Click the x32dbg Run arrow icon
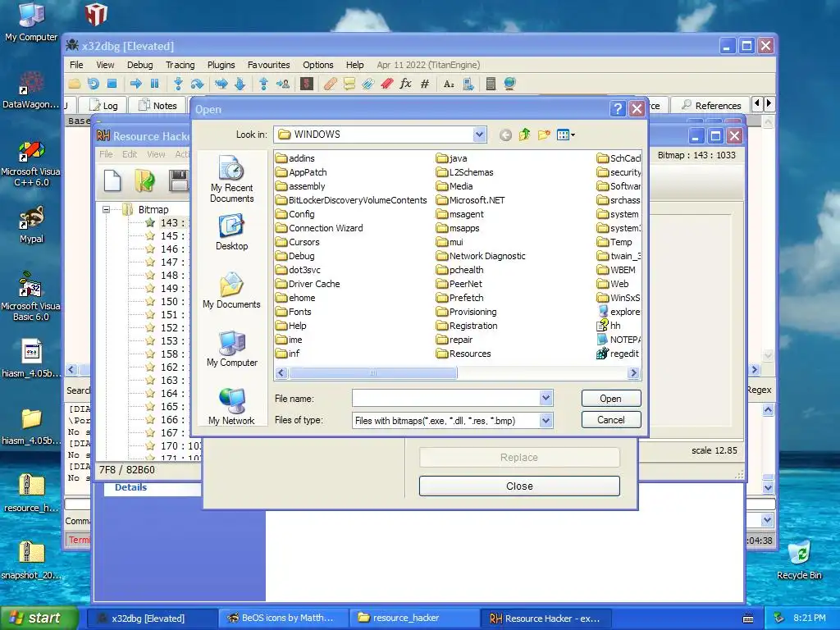The width and height of the screenshot is (840, 630). click(x=135, y=84)
